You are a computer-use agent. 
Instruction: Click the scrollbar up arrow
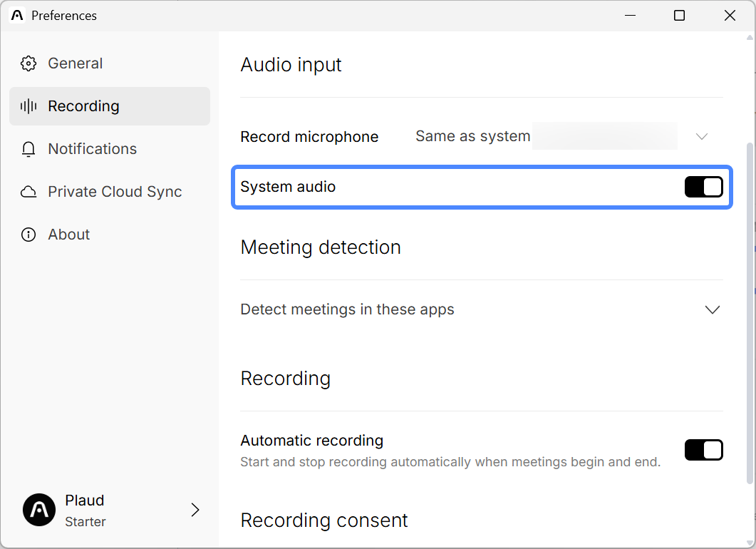click(750, 37)
